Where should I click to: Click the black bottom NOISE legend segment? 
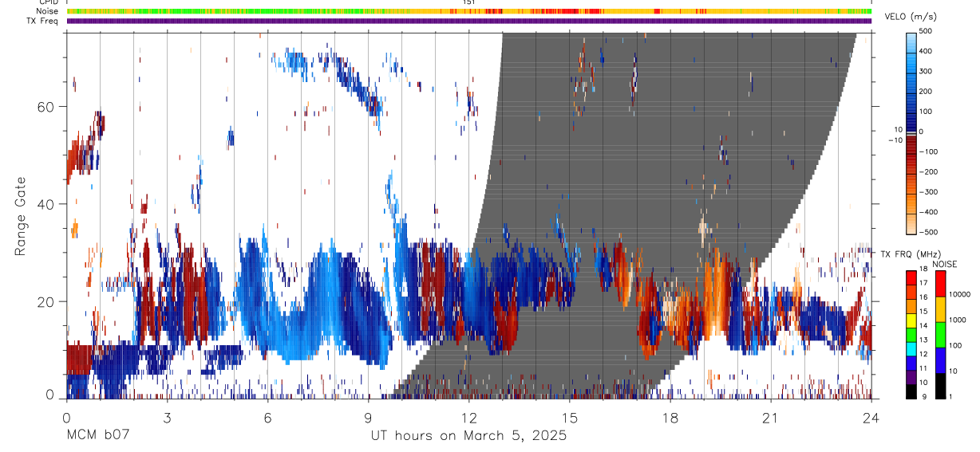click(940, 384)
